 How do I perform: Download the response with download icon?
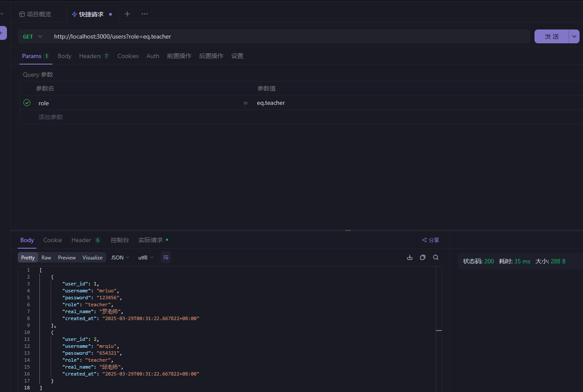pos(410,257)
